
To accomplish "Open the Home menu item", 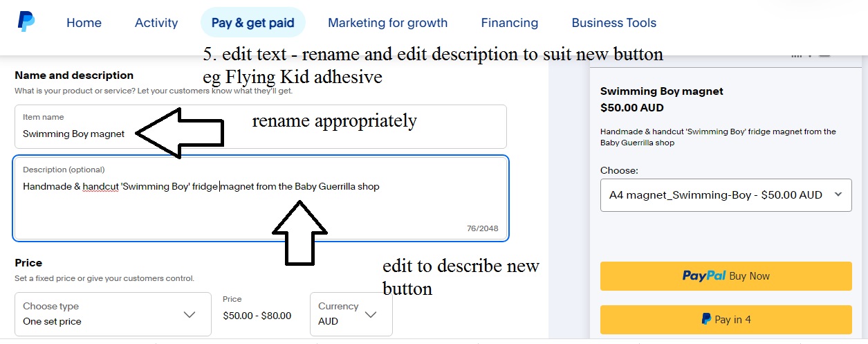I will [x=84, y=23].
